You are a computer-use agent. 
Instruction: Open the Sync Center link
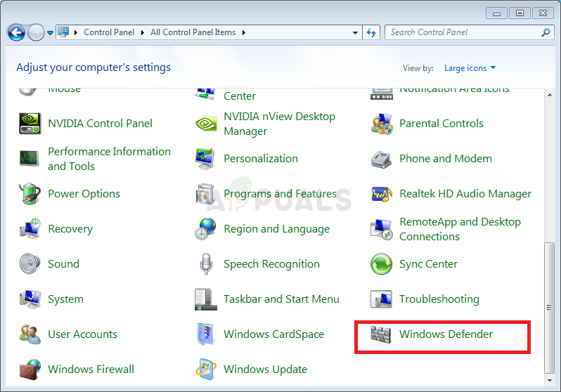point(428,264)
